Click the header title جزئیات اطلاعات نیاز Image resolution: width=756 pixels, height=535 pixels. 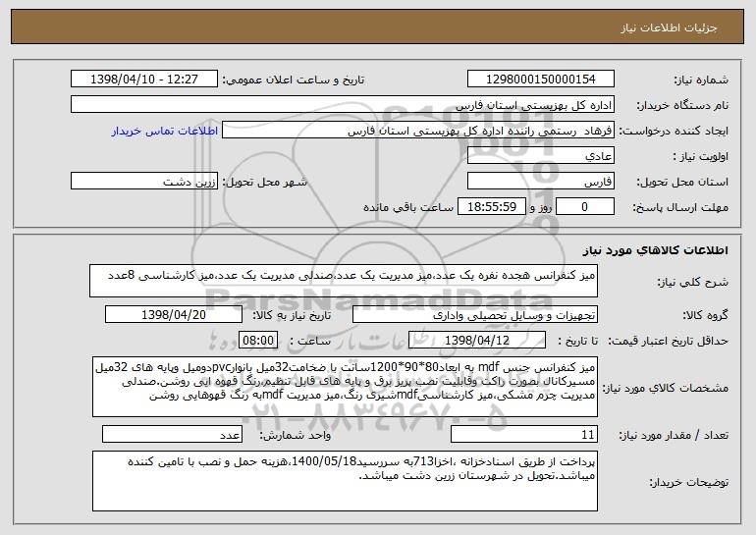click(x=669, y=27)
